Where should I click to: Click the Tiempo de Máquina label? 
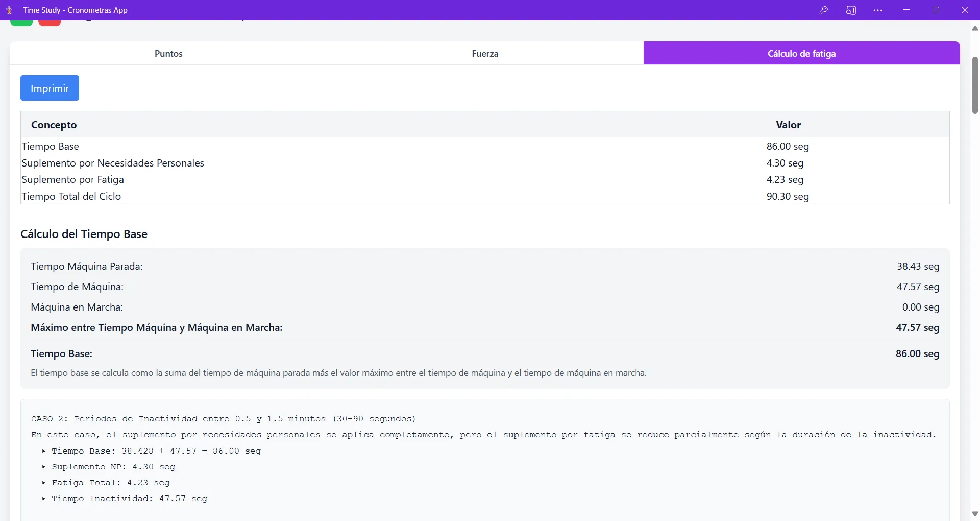tap(77, 287)
